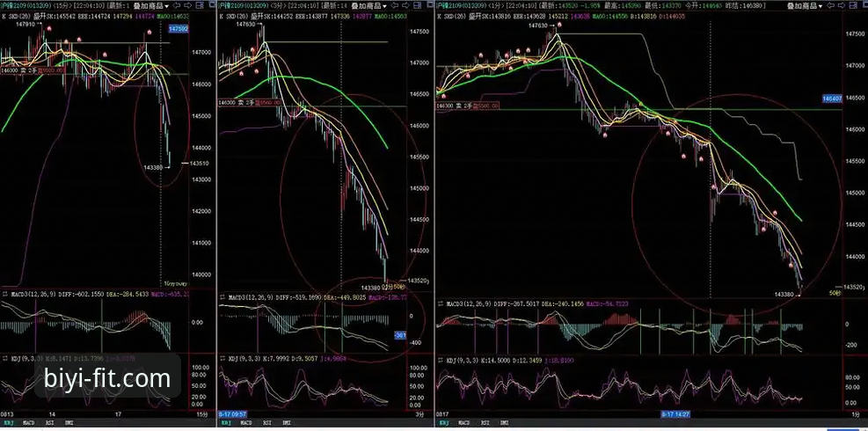Image resolution: width=868 pixels, height=431 pixels.
Task: Click the 1分 period label at chart bottom
Action: pos(856,414)
